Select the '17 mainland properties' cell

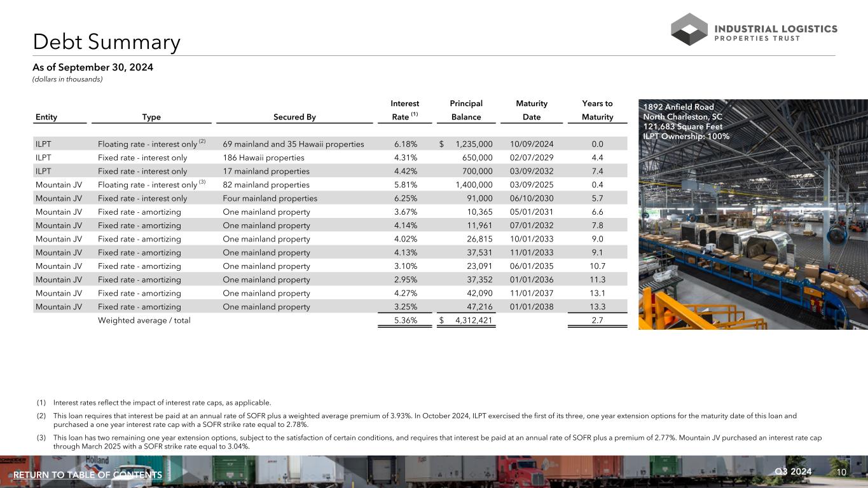[x=266, y=172]
